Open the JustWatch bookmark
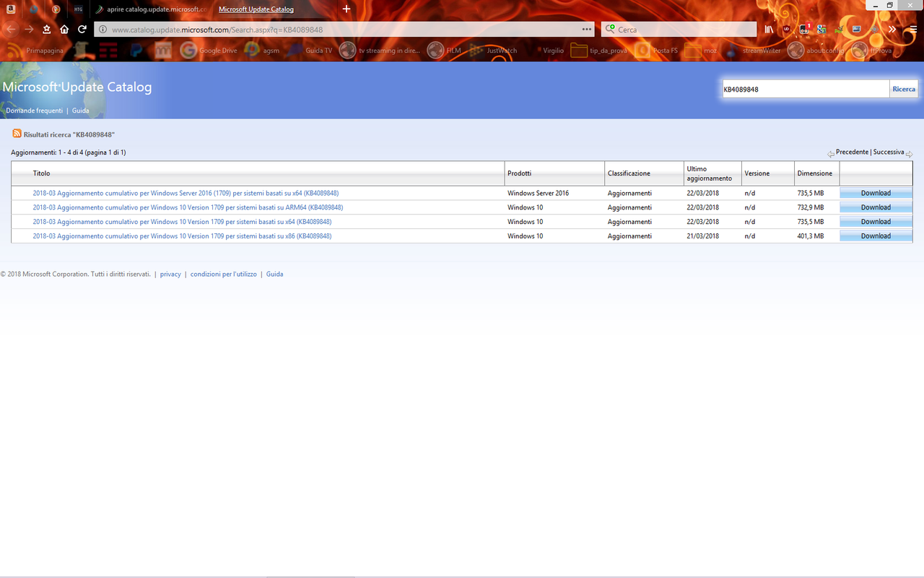Viewport: 924px width, 578px height. click(x=494, y=51)
